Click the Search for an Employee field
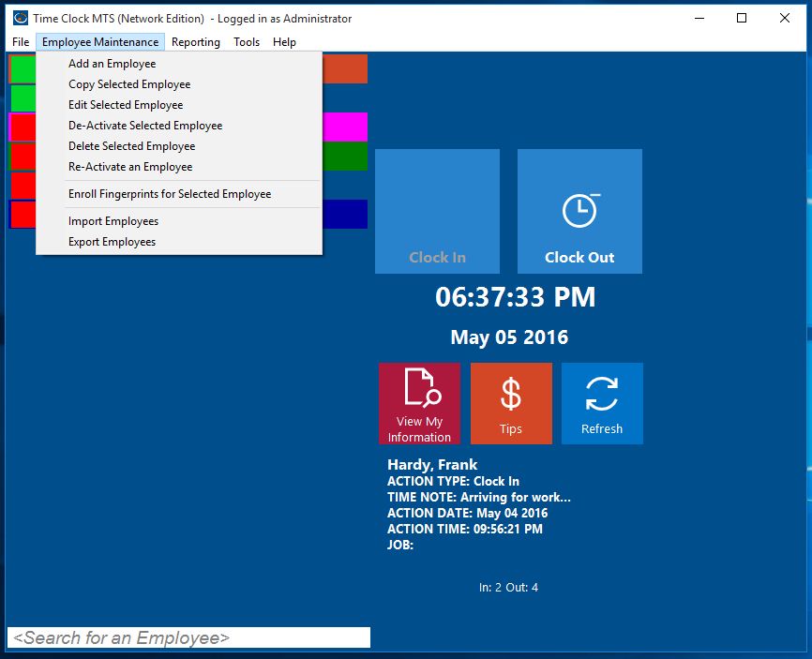 coord(189,637)
